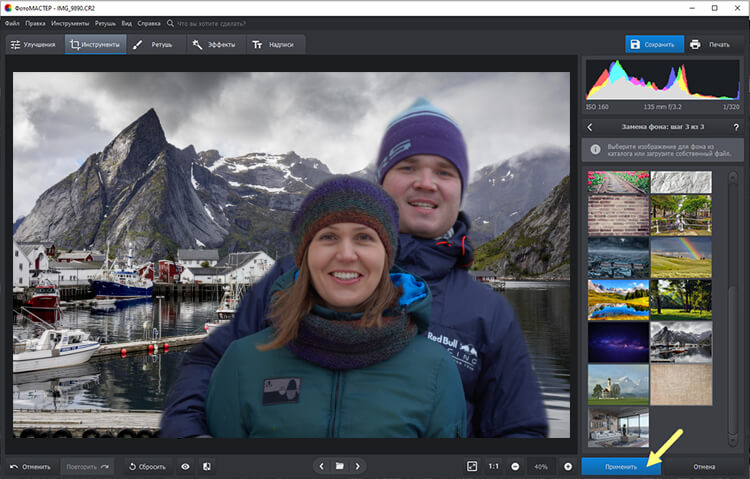750x479 pixels.
Task: Click the zoom out minus button
Action: coord(515,466)
